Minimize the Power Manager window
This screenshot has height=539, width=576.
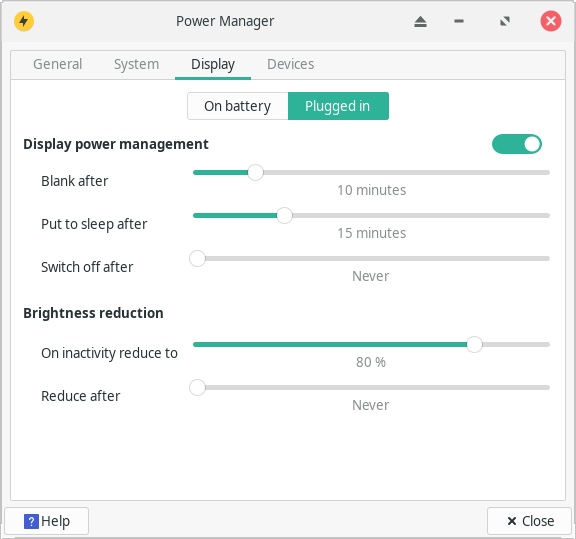tap(459, 21)
